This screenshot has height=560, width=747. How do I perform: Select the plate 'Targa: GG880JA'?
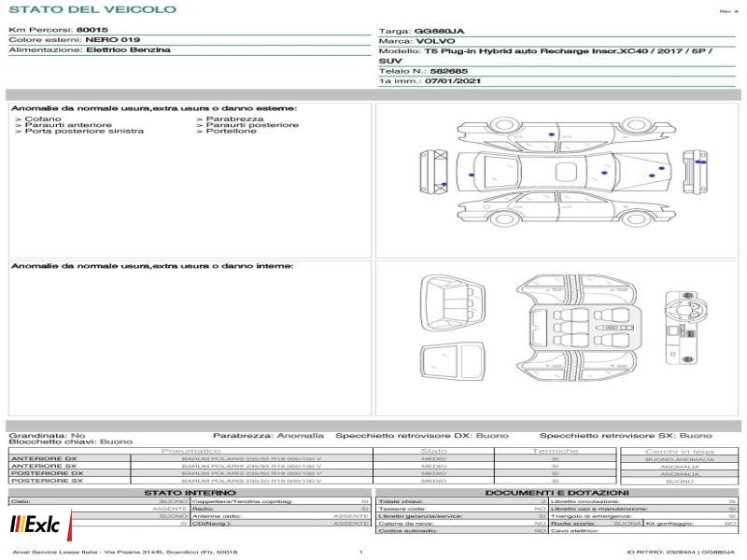(x=421, y=31)
